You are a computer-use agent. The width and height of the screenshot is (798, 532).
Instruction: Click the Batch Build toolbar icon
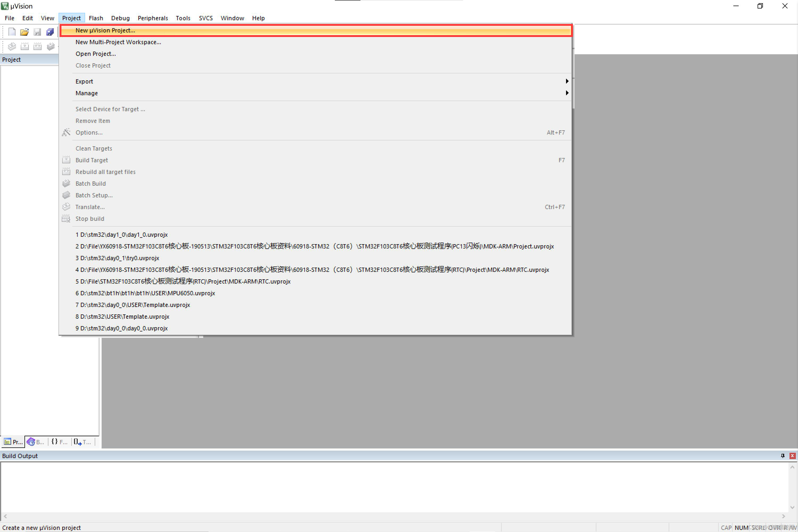[x=51, y=47]
